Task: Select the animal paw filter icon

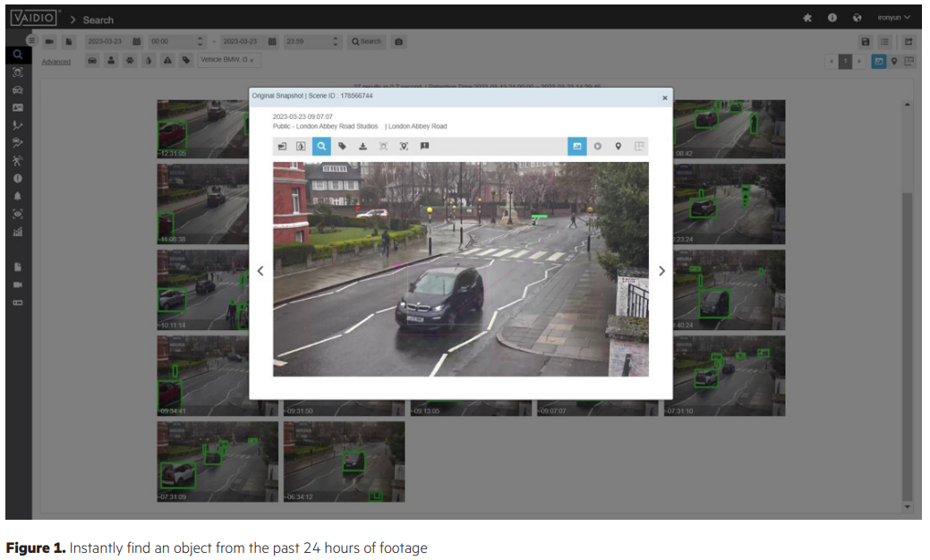Action: 130,61
